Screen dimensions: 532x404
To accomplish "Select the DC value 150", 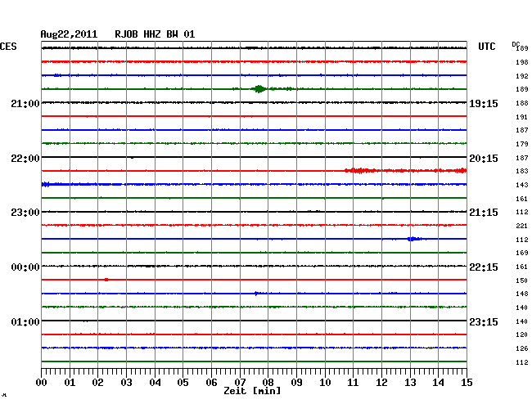I will pos(522,281).
